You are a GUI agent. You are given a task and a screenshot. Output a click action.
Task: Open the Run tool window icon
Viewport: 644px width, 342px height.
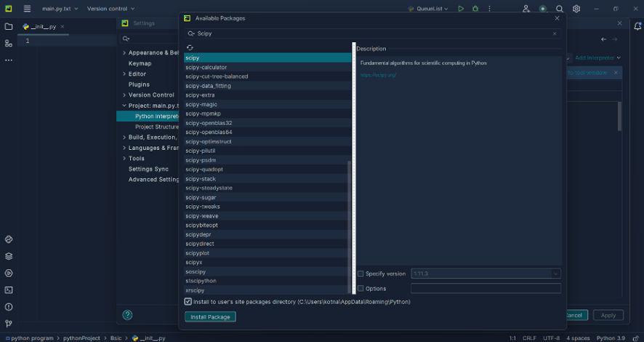(8, 273)
